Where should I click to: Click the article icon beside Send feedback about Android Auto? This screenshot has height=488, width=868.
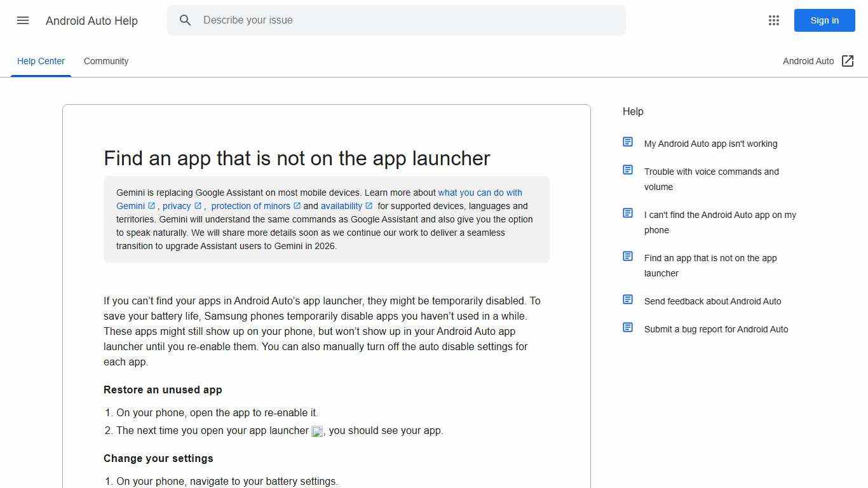point(628,299)
